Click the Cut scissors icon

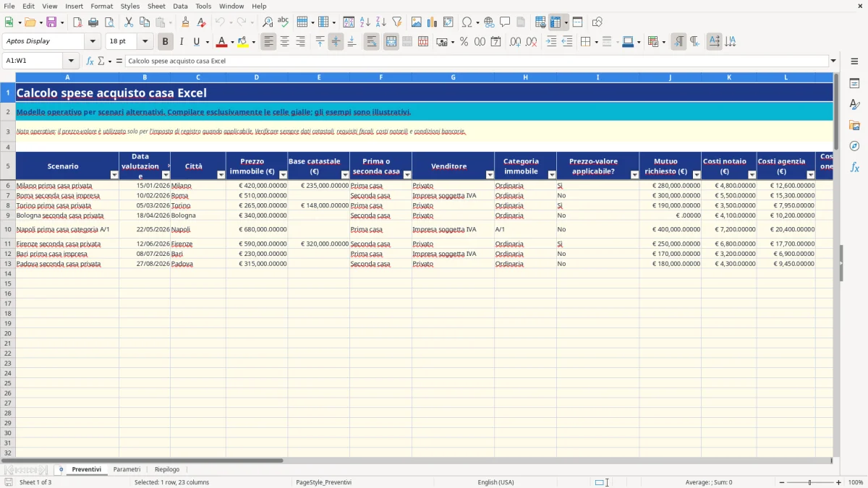[129, 22]
